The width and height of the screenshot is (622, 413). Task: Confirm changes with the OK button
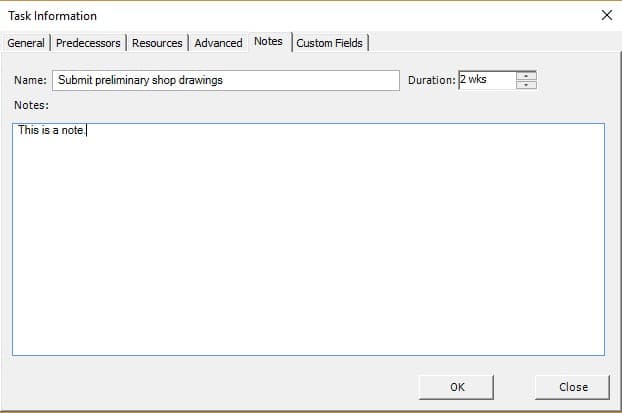(456, 387)
